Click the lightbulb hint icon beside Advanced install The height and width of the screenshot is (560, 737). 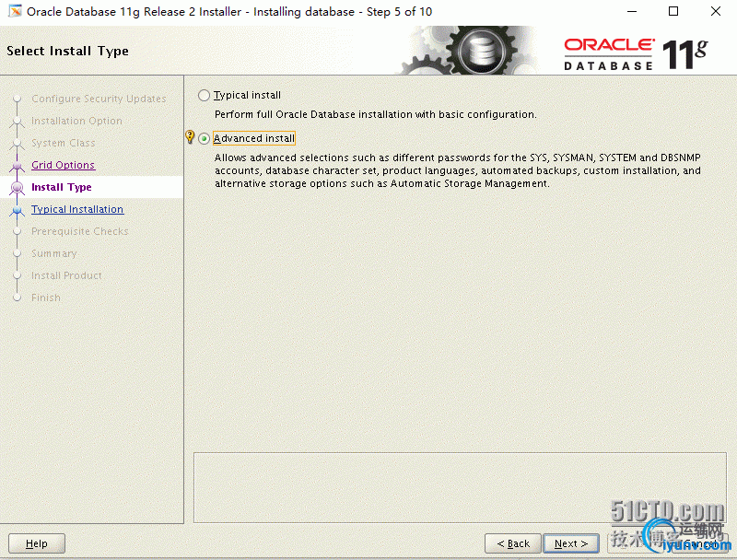190,136
